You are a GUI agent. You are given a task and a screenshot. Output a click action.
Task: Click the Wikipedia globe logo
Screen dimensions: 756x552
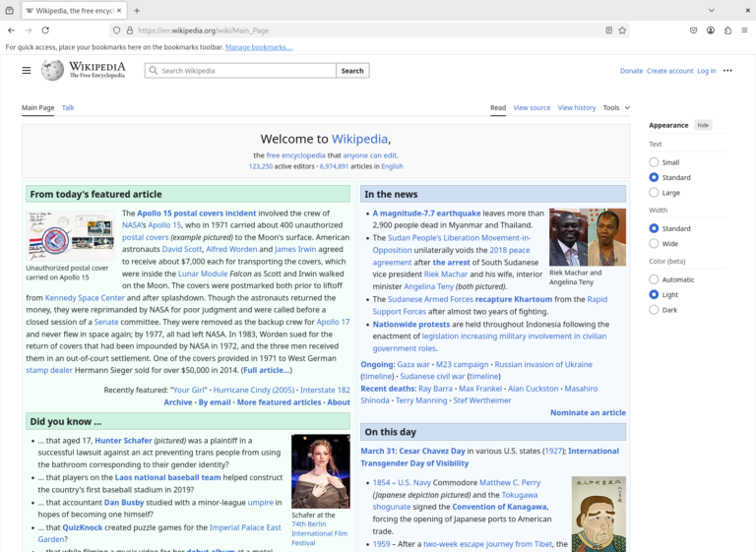52,71
